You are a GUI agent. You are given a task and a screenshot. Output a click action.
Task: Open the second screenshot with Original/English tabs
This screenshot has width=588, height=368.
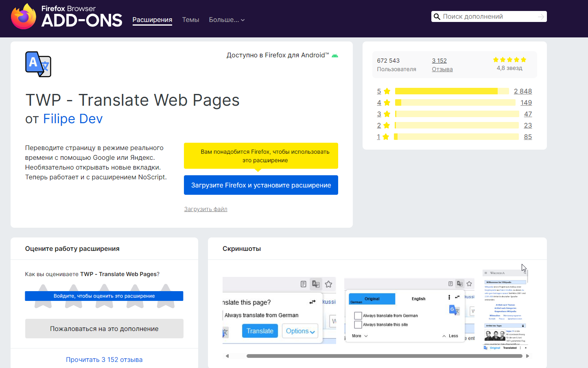pyautogui.click(x=409, y=311)
